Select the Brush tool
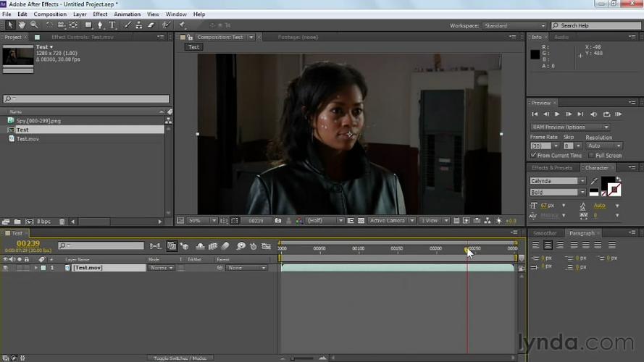This screenshot has height=362, width=644. pos(127,25)
